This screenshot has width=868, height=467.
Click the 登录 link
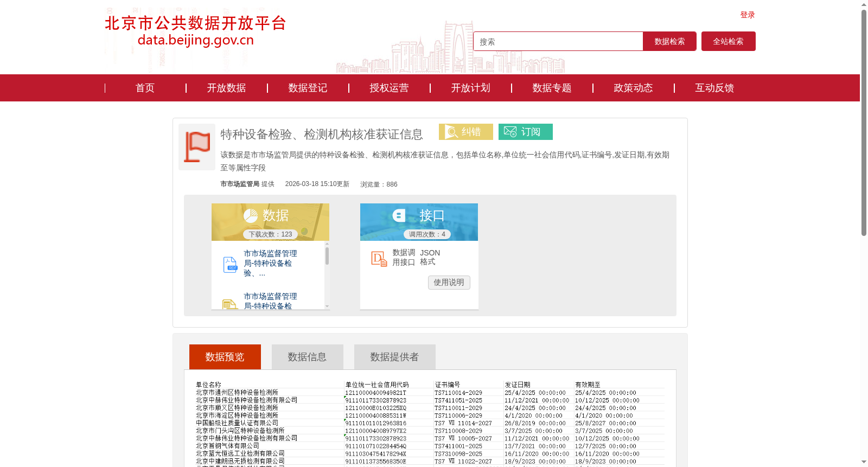(748, 15)
